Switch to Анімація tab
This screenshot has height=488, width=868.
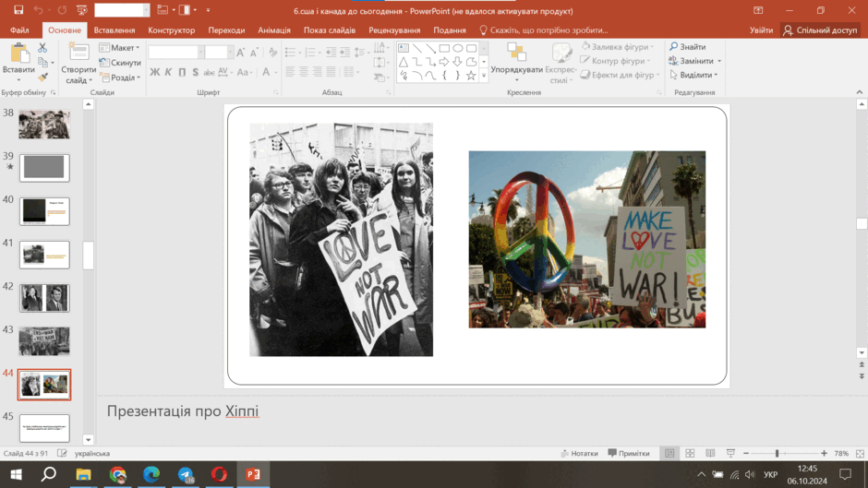pos(274,30)
